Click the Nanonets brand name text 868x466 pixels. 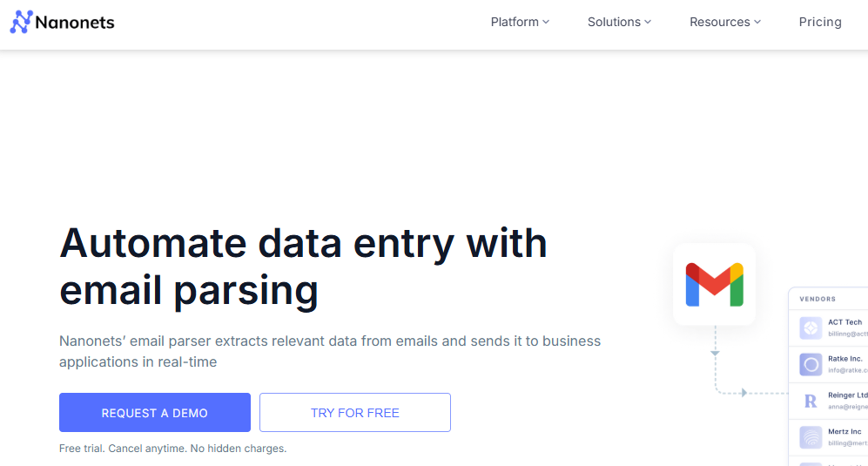(75, 22)
